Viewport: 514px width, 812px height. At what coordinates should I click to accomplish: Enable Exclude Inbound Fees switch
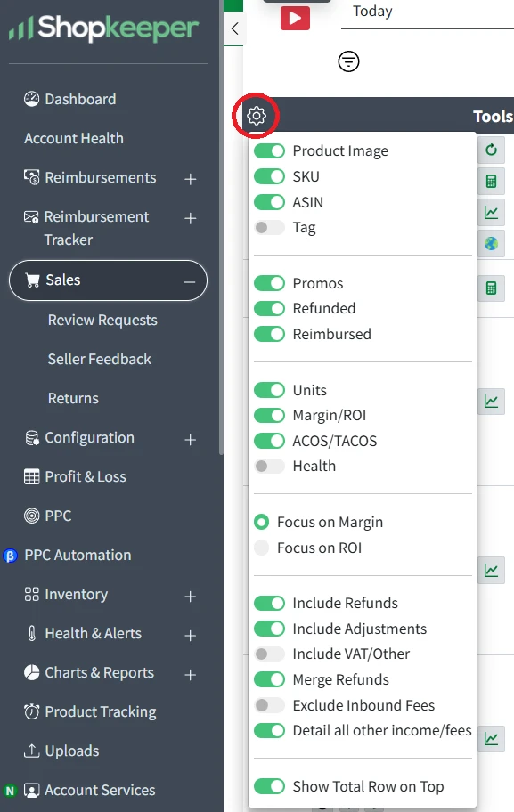tap(269, 705)
